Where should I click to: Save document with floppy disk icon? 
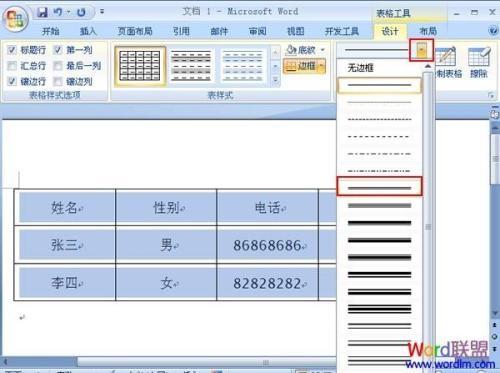(x=43, y=12)
